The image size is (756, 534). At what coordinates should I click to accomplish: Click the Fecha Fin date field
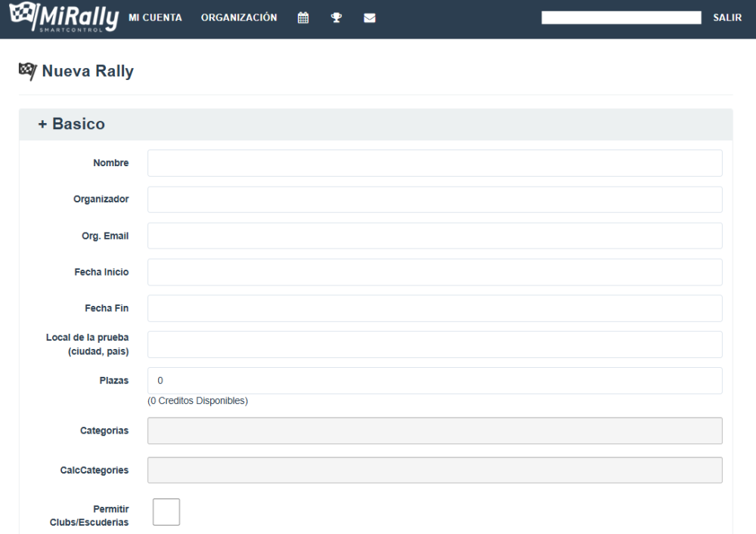point(435,308)
